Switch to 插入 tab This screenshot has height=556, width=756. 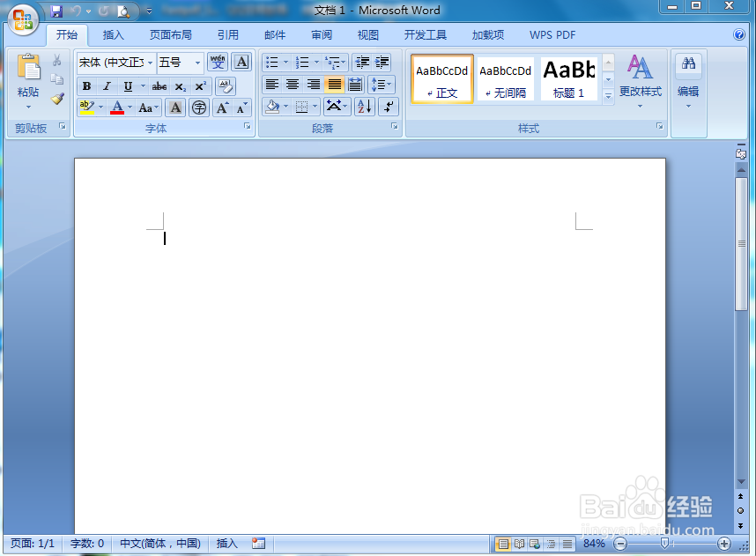114,35
